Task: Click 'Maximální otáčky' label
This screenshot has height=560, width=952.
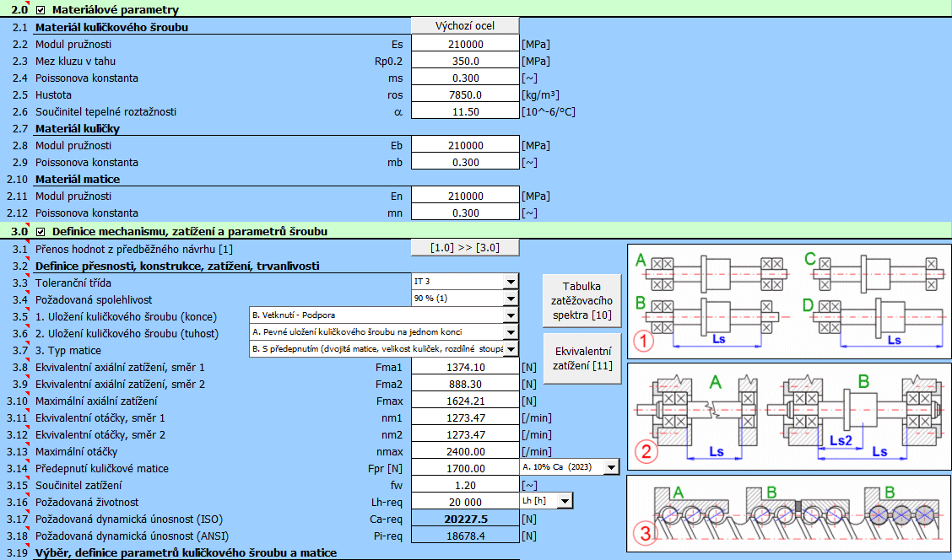Action: (x=77, y=451)
